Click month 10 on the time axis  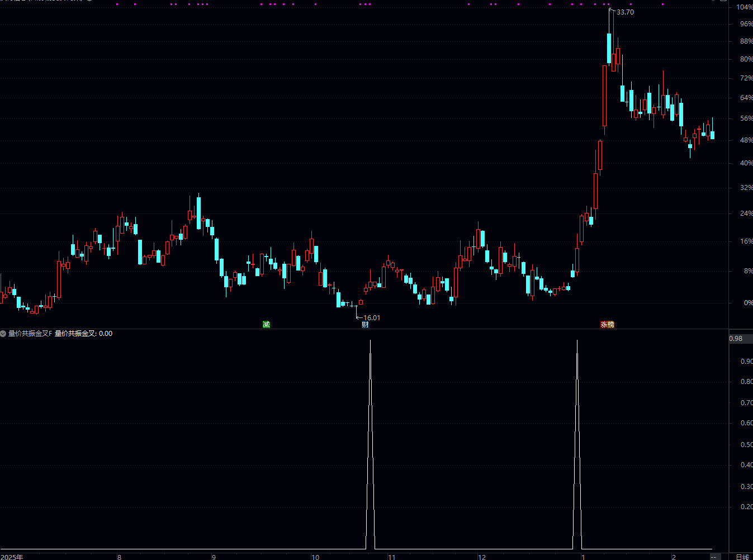point(315,557)
